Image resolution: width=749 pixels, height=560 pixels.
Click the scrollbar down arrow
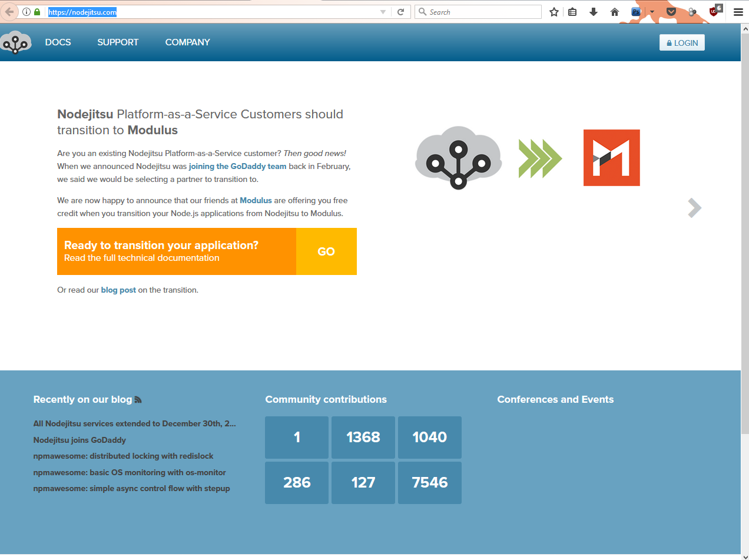pos(745,555)
